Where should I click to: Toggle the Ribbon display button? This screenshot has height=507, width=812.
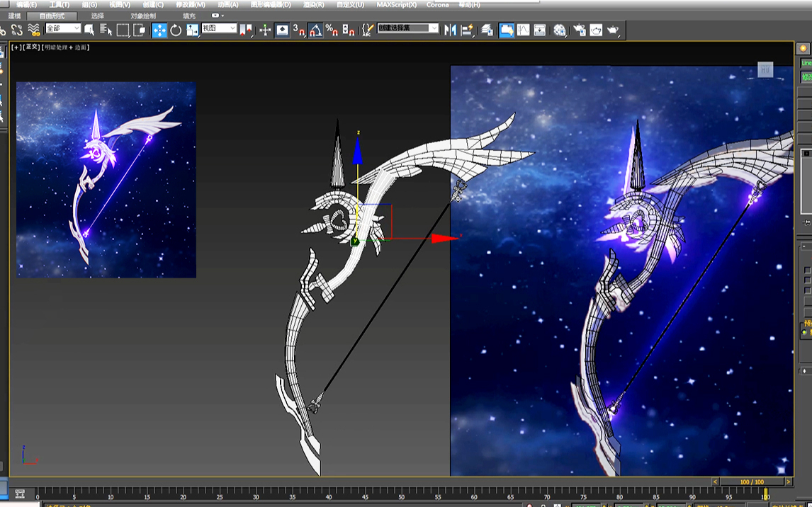click(x=507, y=30)
